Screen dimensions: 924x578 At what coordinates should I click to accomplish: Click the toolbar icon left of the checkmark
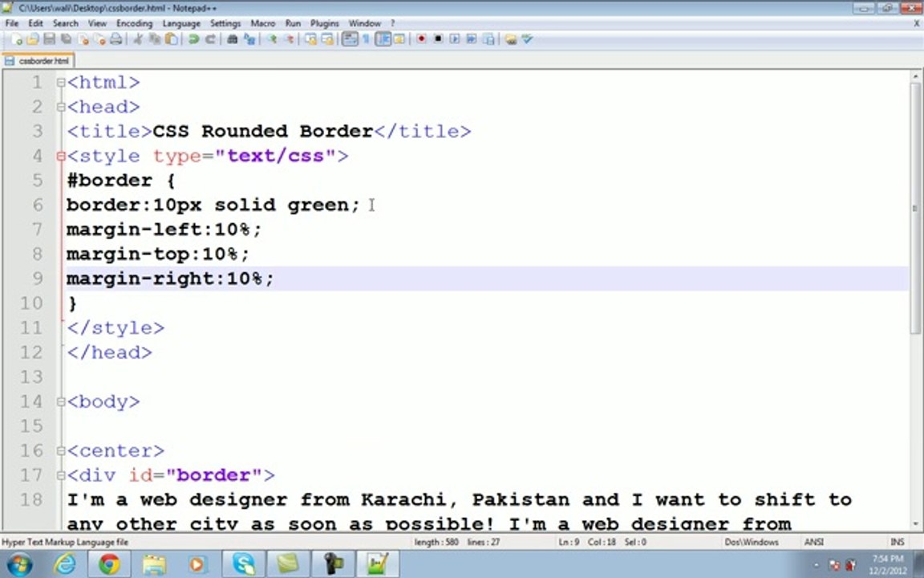510,39
